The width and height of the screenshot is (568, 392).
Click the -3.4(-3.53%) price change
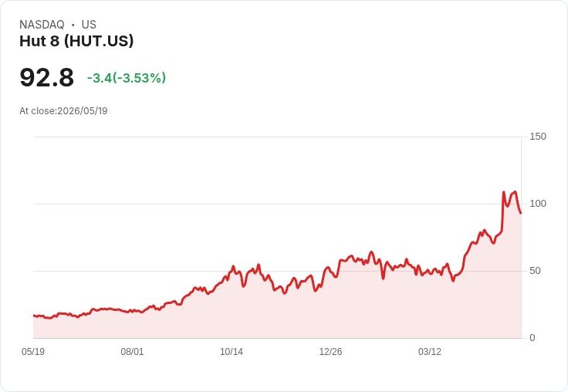click(127, 78)
